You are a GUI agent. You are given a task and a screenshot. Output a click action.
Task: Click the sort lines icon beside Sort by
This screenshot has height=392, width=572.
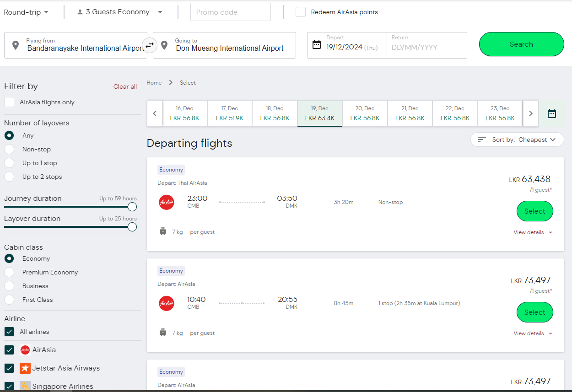[481, 140]
